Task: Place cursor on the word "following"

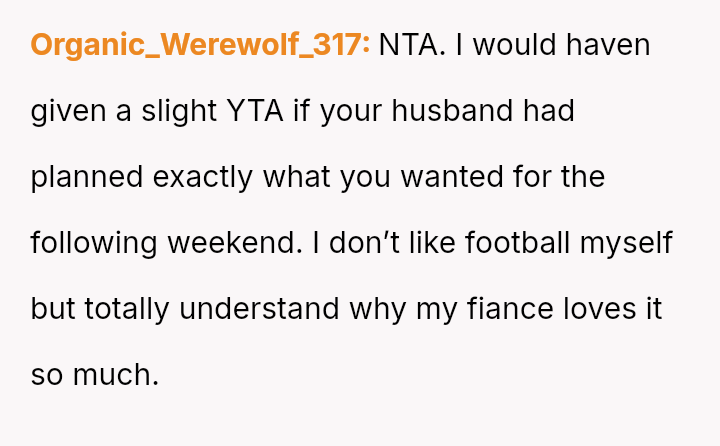Action: coord(94,243)
